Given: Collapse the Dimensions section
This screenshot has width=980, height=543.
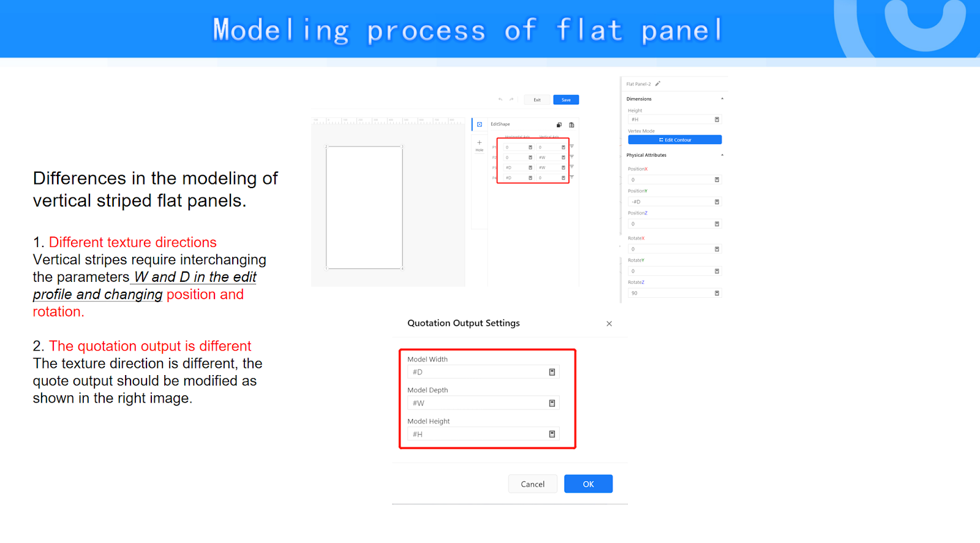Looking at the screenshot, I should (x=722, y=99).
